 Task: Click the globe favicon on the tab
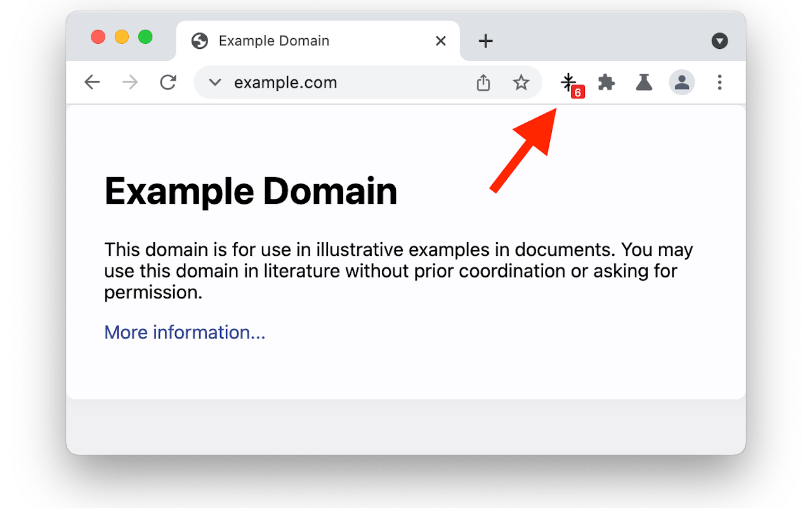(200, 41)
